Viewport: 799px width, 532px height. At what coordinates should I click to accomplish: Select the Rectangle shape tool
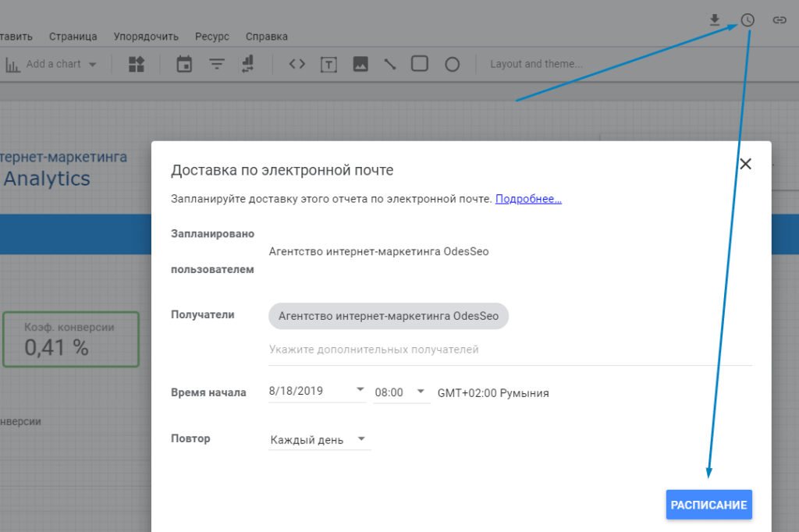pos(419,64)
